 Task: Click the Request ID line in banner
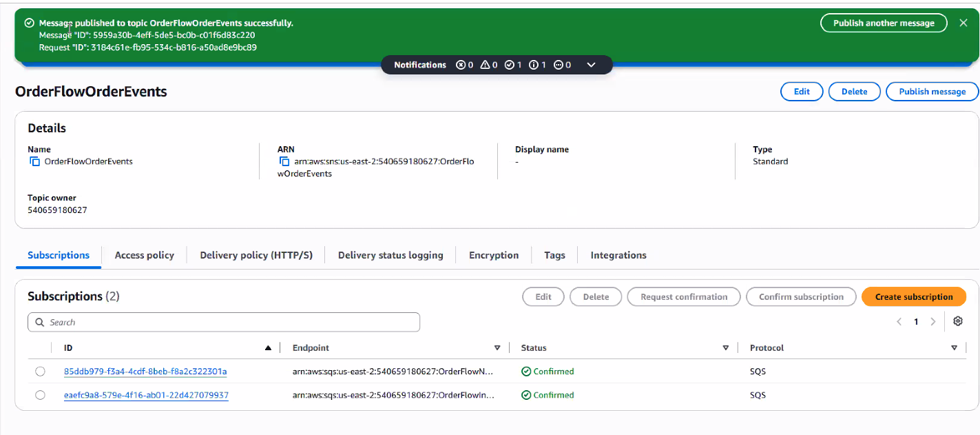148,48
